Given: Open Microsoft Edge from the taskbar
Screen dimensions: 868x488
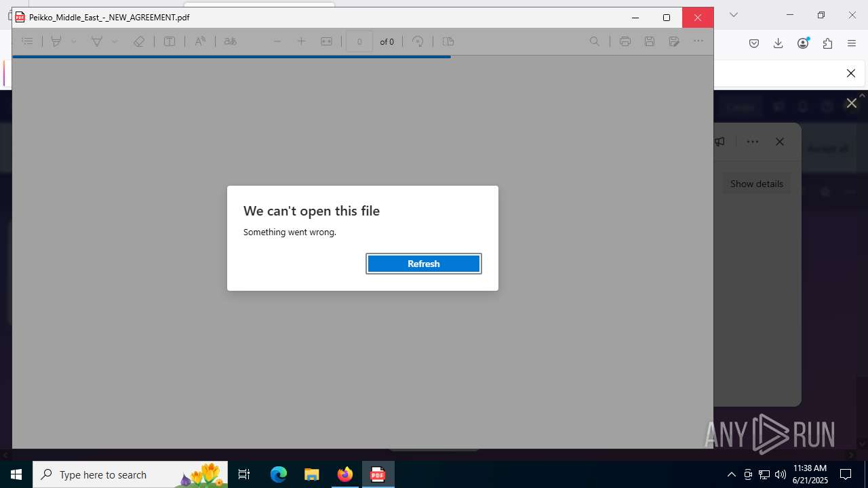Looking at the screenshot, I should coord(279,474).
